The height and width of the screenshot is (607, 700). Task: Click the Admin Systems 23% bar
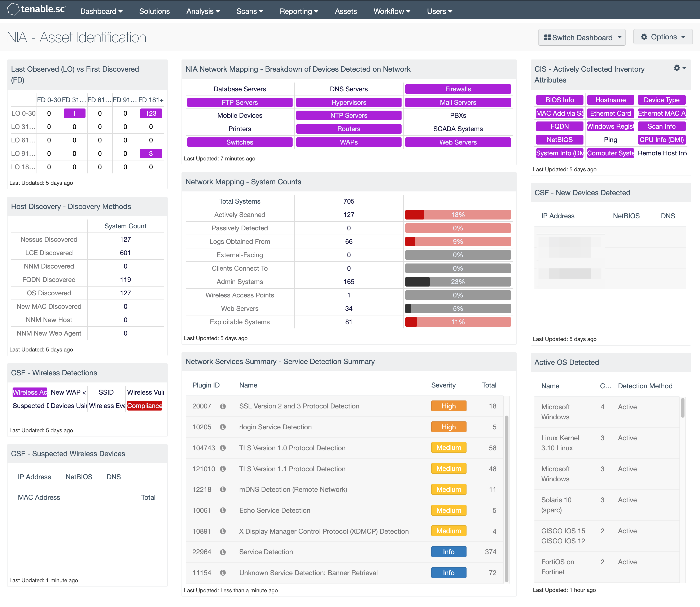coord(458,282)
